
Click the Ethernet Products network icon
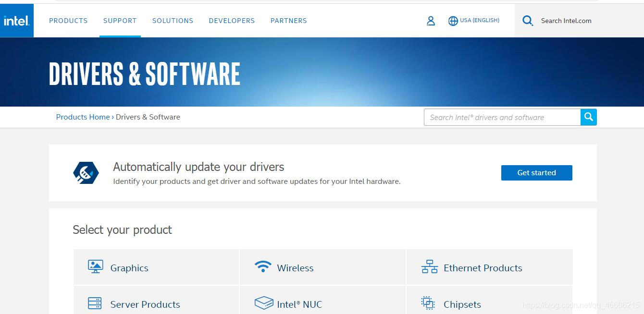coord(429,267)
